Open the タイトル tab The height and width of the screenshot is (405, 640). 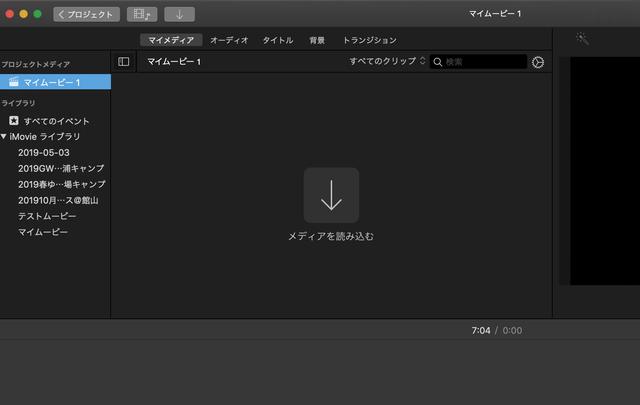point(278,40)
